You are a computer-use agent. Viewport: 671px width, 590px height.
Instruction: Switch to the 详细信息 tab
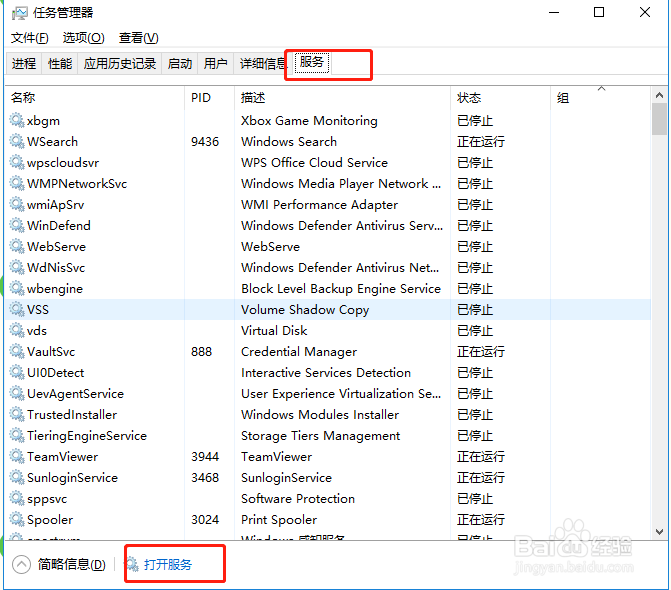(262, 64)
